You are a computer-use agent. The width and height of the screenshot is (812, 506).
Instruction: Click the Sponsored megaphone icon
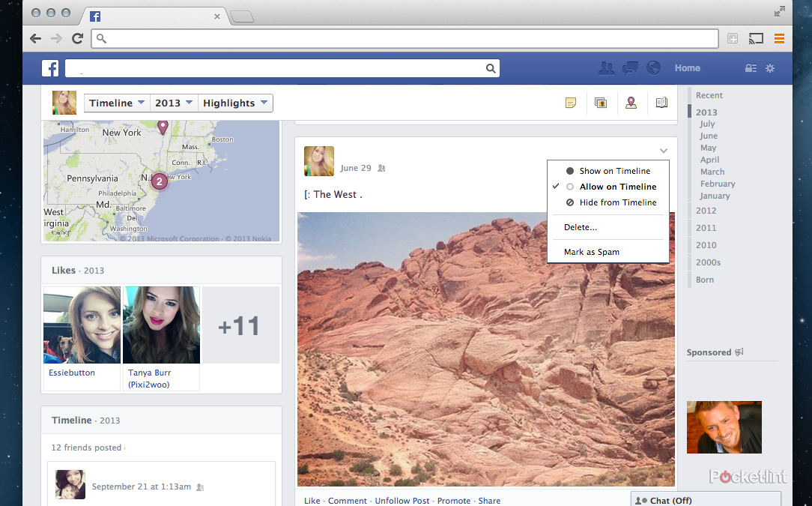tap(739, 352)
